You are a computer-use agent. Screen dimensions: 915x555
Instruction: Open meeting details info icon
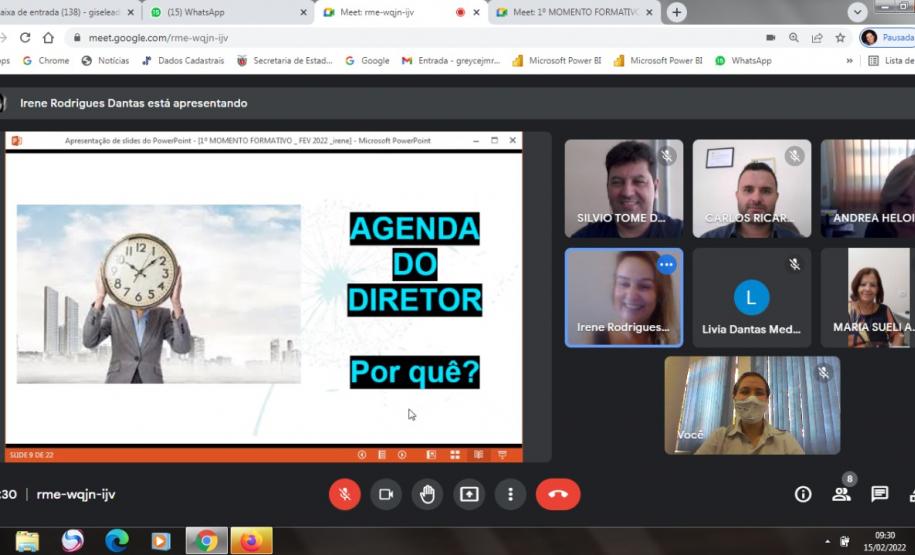click(802, 494)
